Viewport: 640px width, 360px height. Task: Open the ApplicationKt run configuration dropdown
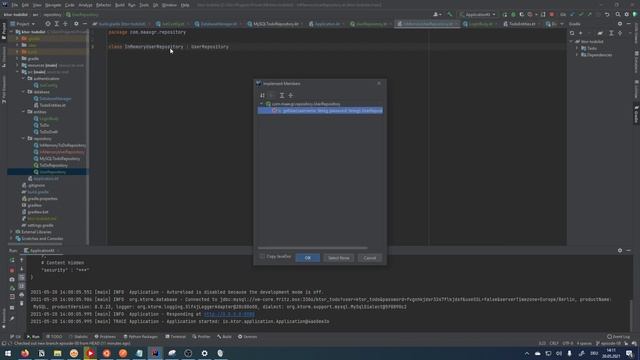coord(478,14)
